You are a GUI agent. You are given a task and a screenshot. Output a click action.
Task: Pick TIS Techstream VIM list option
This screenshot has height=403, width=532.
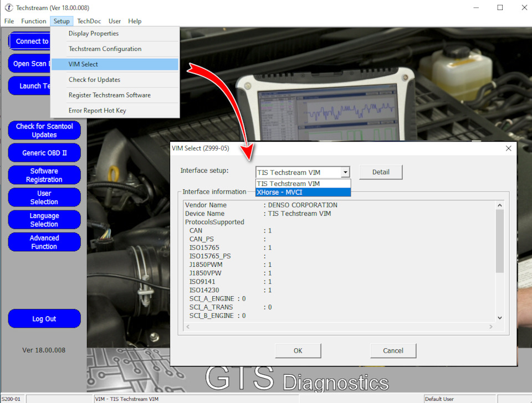coord(303,184)
